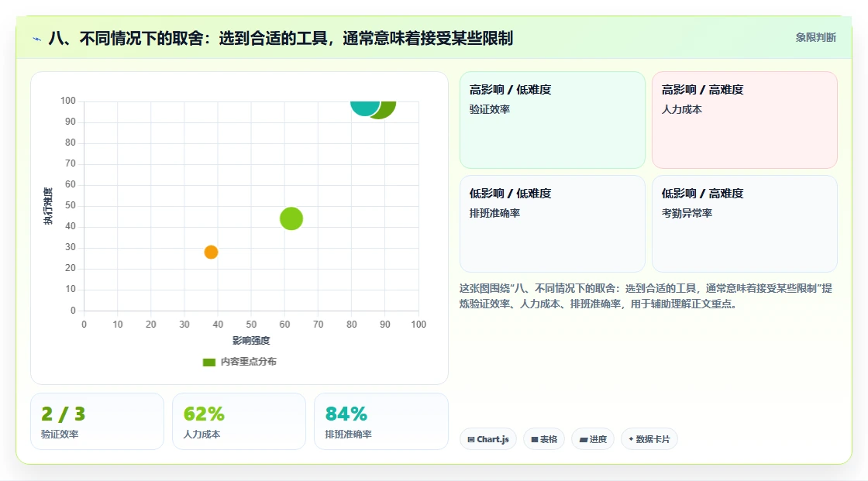Click the lightning icon beside the title
868x481 pixels.
pos(37,39)
